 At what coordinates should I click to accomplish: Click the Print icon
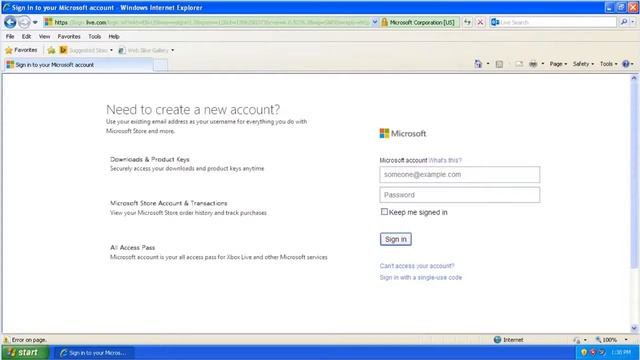pos(533,64)
